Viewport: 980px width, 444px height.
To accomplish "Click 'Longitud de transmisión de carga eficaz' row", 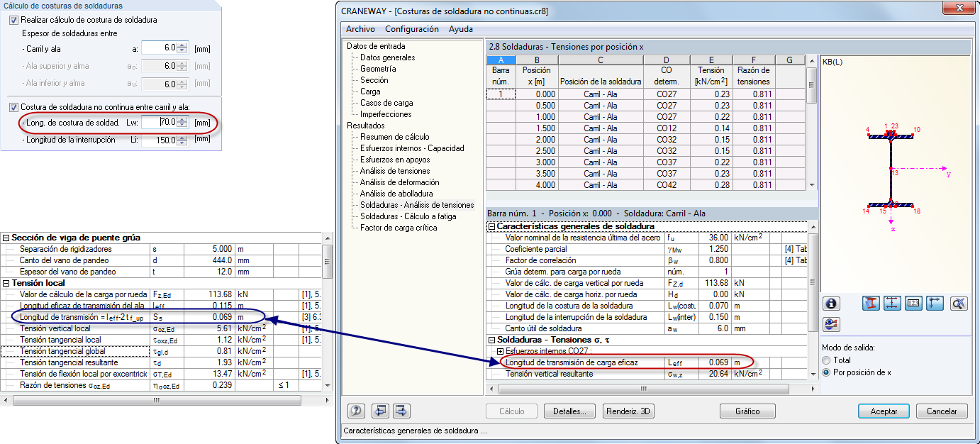I will coord(645,362).
